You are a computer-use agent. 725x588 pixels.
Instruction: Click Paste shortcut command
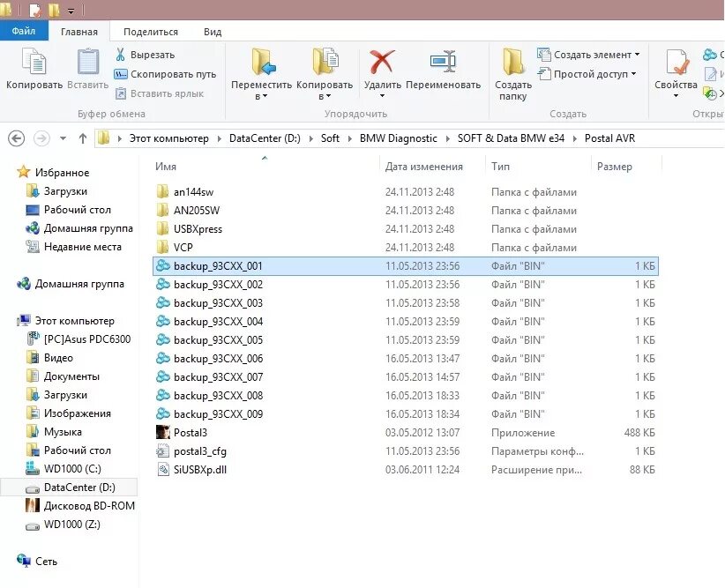159,93
